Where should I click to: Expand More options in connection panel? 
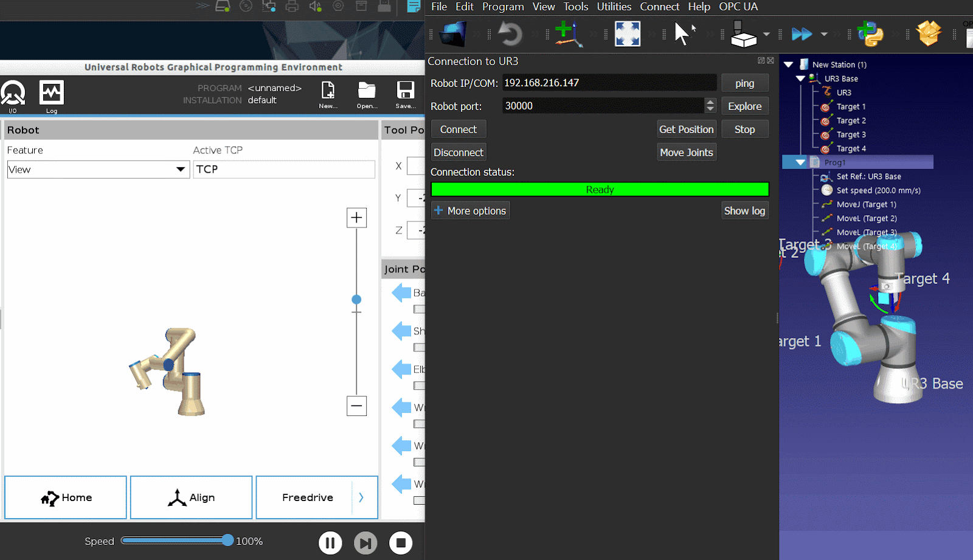click(470, 211)
